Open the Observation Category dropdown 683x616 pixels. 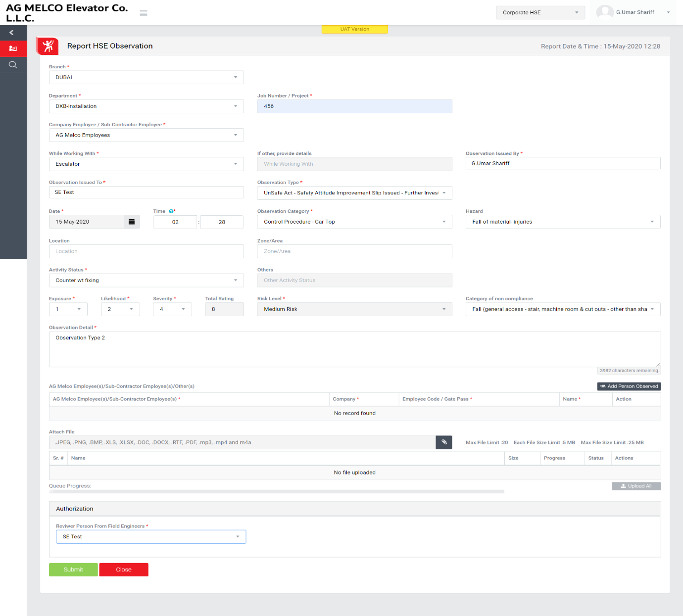354,222
